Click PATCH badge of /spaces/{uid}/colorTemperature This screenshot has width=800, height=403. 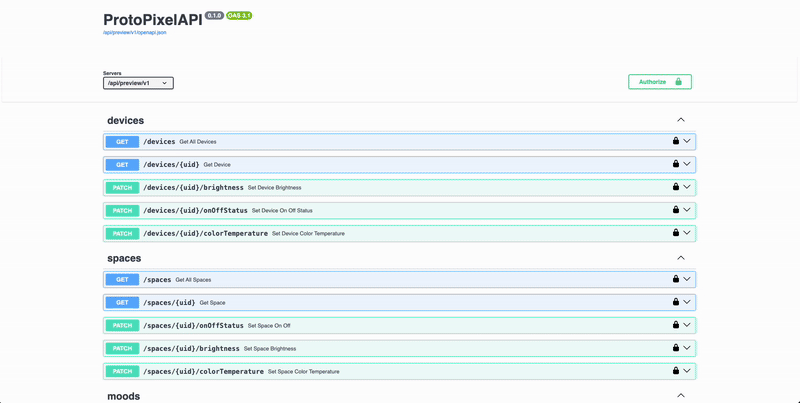click(122, 371)
